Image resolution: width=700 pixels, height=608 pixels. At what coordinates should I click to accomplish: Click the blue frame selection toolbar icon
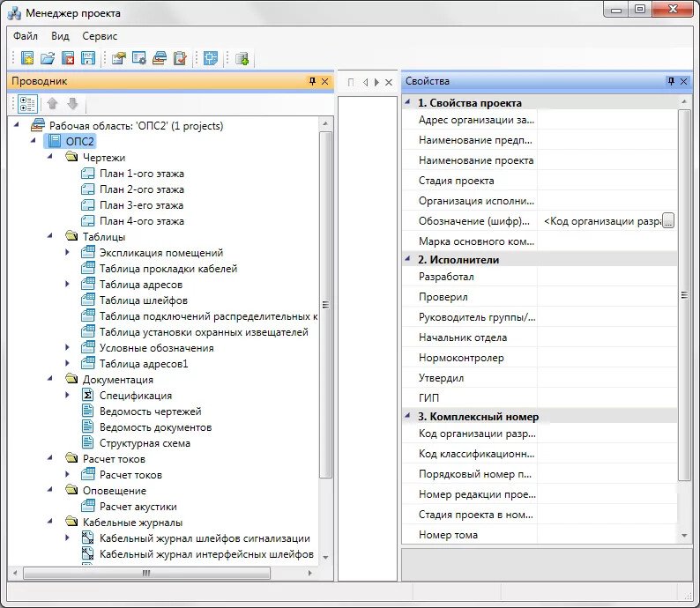point(210,59)
